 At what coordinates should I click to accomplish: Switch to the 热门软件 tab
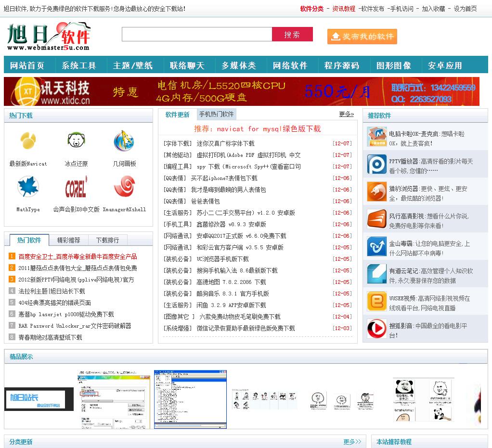click(29, 240)
